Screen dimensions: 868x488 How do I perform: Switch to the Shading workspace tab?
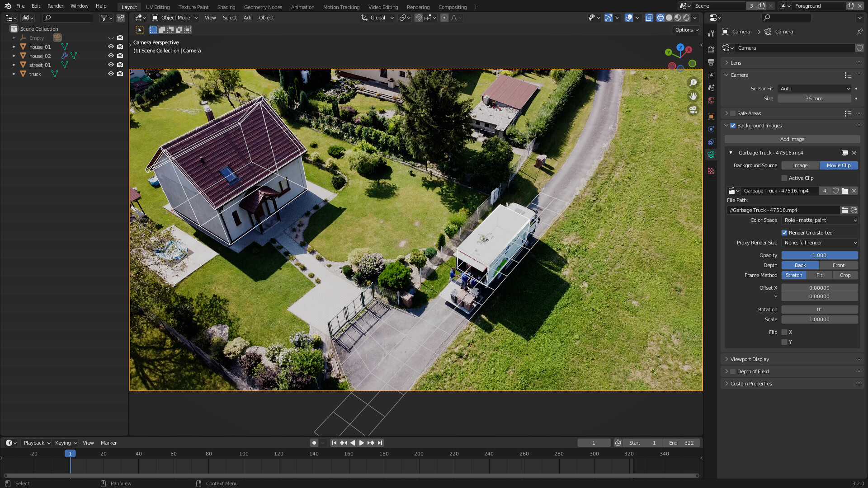point(226,7)
